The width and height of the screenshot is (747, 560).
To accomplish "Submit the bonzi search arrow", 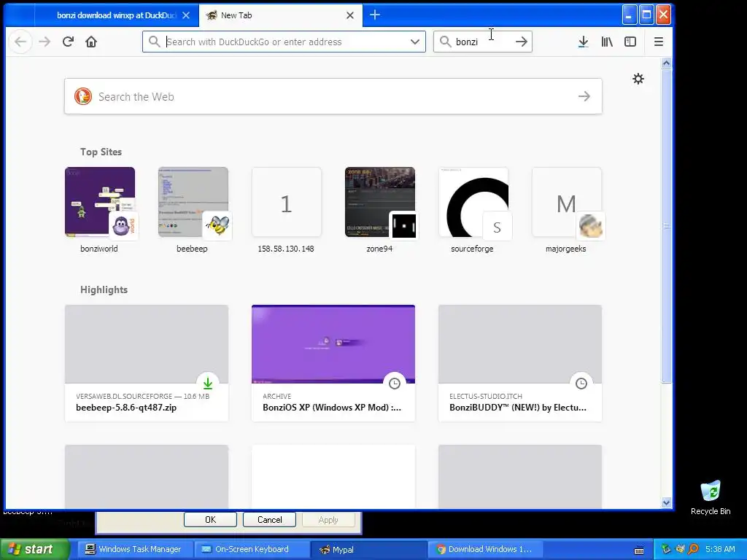I will tap(522, 42).
